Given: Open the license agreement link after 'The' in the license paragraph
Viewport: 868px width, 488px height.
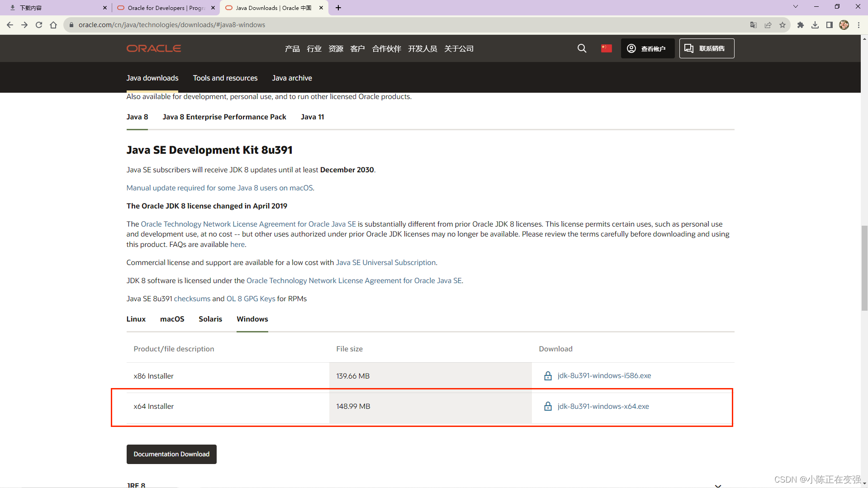Looking at the screenshot, I should pyautogui.click(x=248, y=224).
